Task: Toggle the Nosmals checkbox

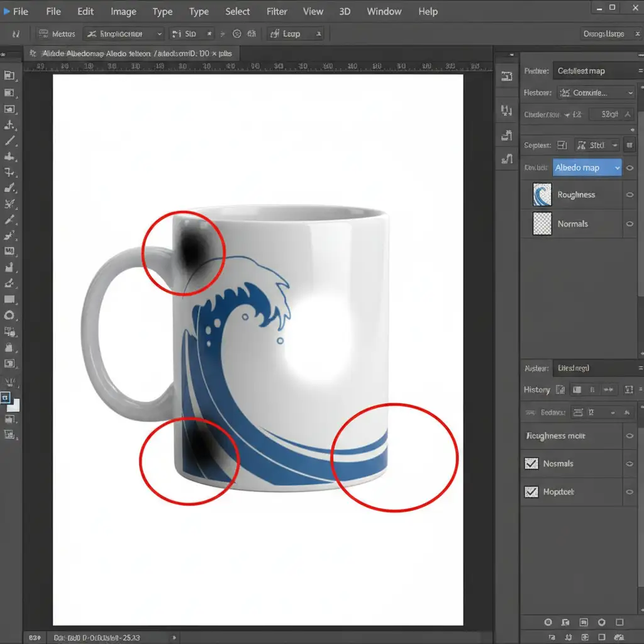Action: [531, 464]
